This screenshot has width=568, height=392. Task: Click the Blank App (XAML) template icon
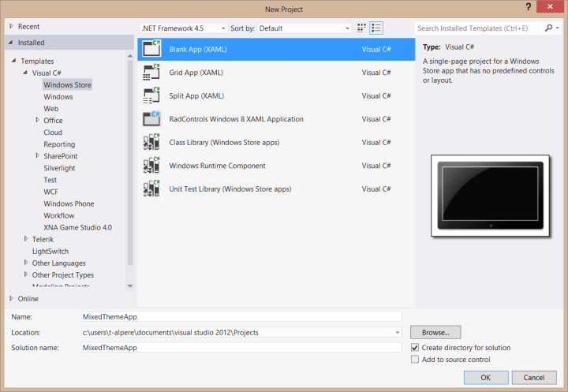pyautogui.click(x=151, y=49)
